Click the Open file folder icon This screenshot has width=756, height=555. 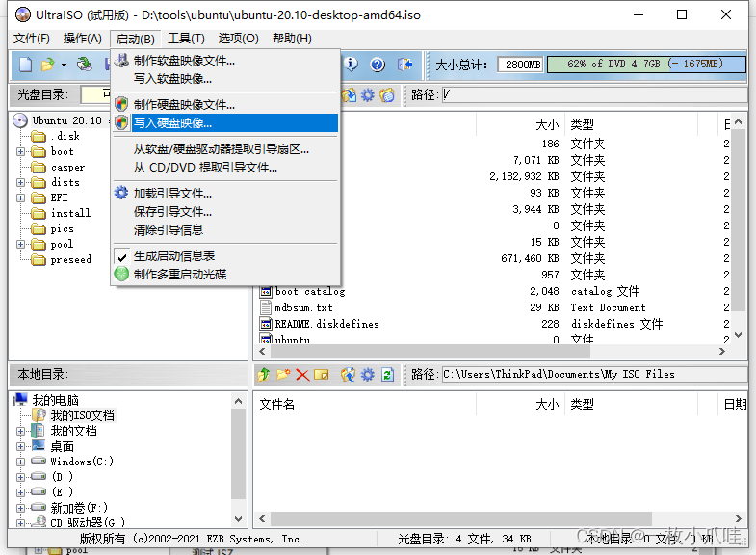(x=48, y=65)
